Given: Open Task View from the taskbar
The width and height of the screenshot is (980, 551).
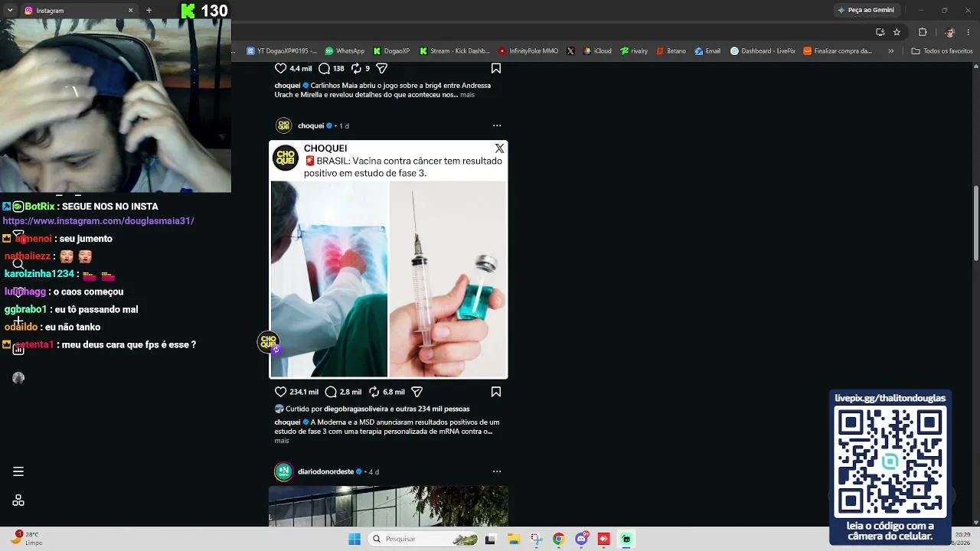Looking at the screenshot, I should (x=491, y=539).
